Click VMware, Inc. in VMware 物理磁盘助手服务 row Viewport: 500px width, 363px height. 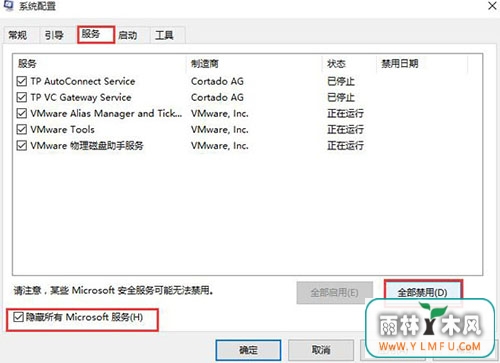220,146
